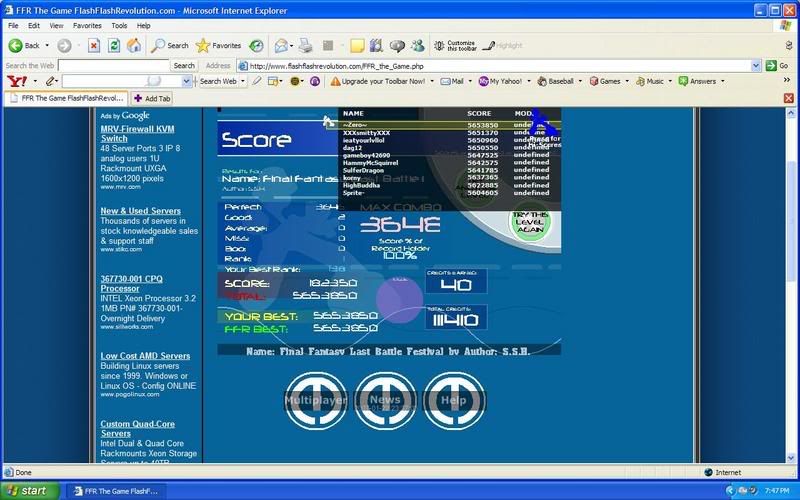Click the browser Back arrow button
800x500 pixels.
[17, 45]
